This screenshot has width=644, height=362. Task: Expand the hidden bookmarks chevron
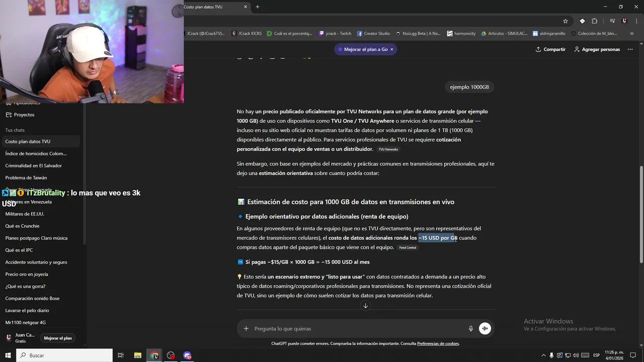click(631, 34)
